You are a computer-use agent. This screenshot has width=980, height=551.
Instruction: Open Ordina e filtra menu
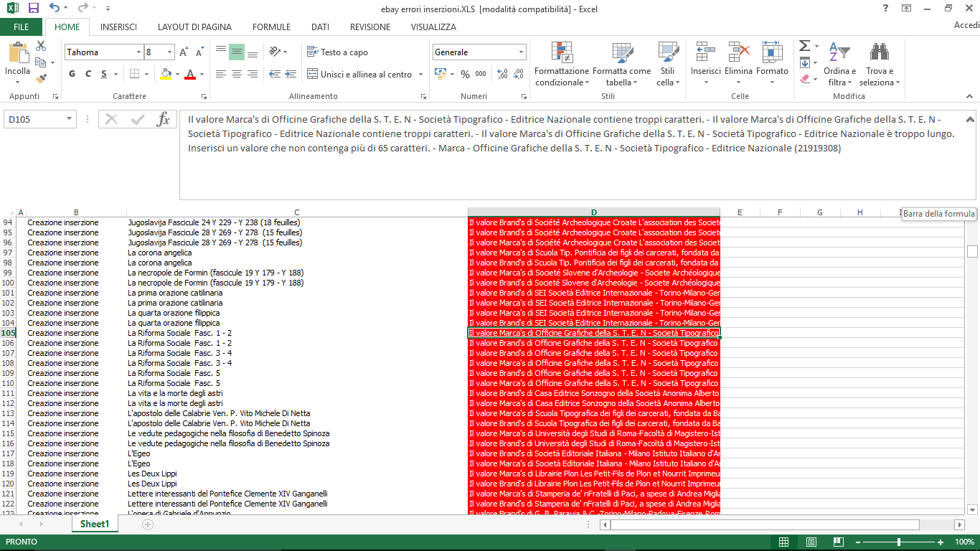coord(839,63)
